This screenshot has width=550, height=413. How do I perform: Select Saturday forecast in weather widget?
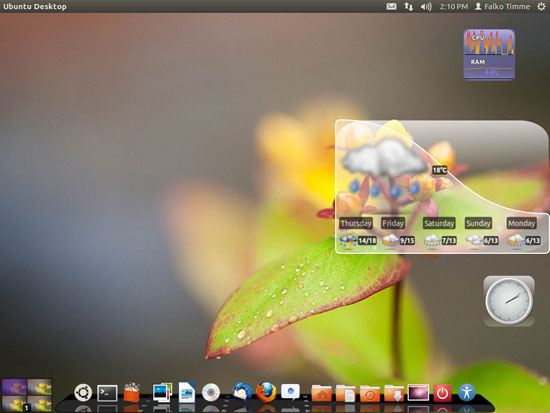point(439,223)
